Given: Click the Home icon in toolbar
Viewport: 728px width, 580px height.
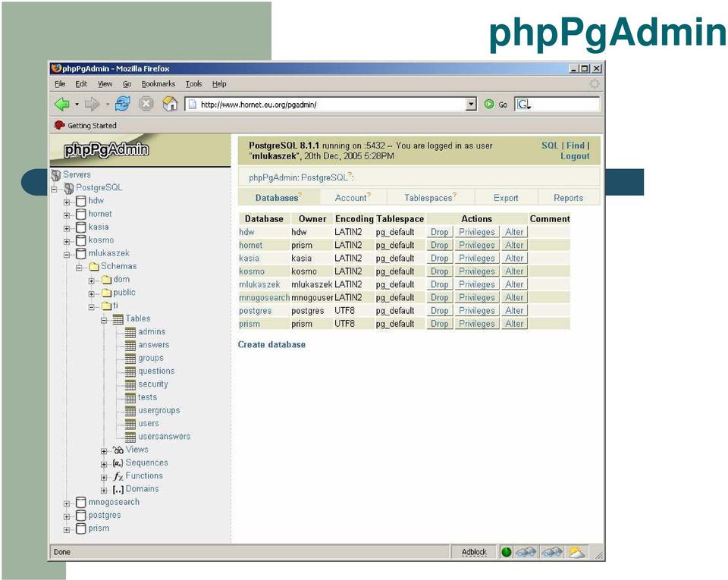Looking at the screenshot, I should pyautogui.click(x=170, y=103).
